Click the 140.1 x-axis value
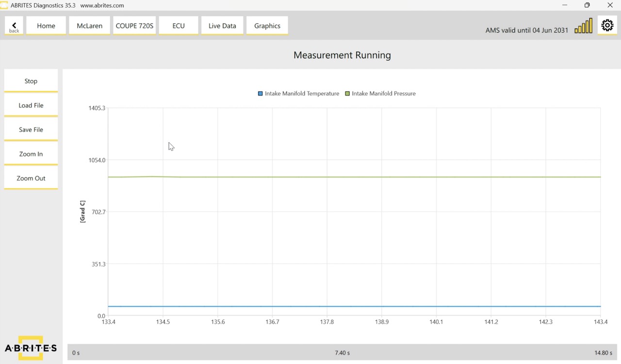The width and height of the screenshot is (621, 364). (x=436, y=322)
